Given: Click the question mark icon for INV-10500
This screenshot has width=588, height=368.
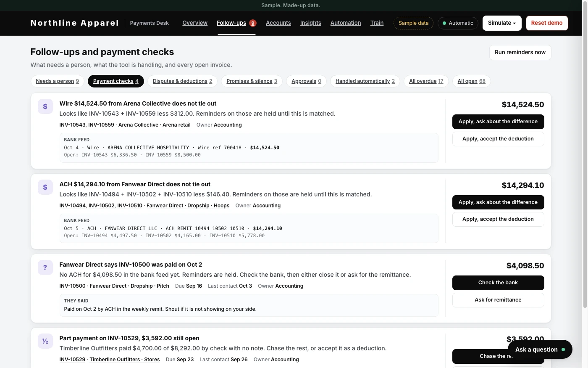Looking at the screenshot, I should pos(45,267).
